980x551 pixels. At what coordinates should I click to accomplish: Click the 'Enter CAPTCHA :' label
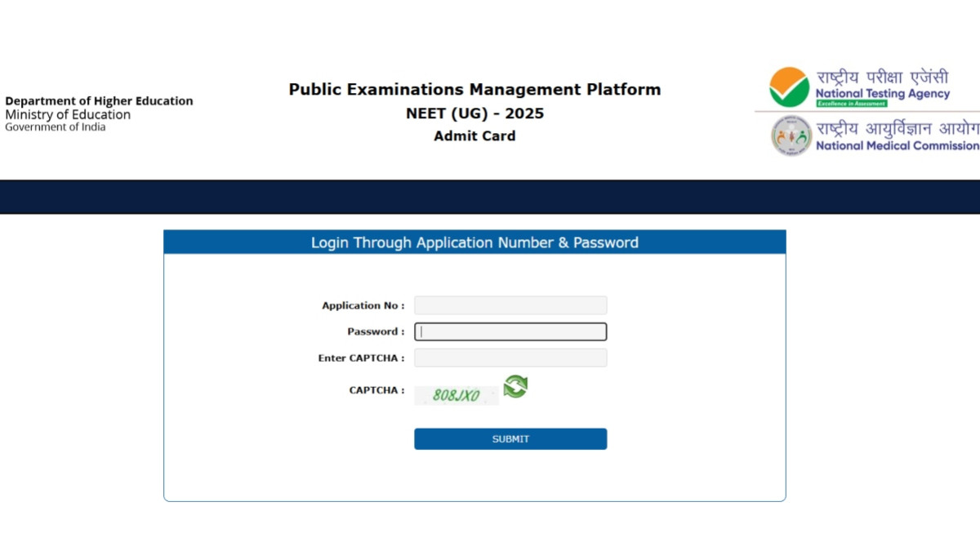coord(361,358)
